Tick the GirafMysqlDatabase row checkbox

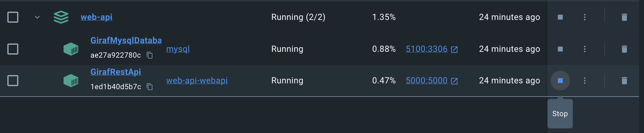point(13,49)
